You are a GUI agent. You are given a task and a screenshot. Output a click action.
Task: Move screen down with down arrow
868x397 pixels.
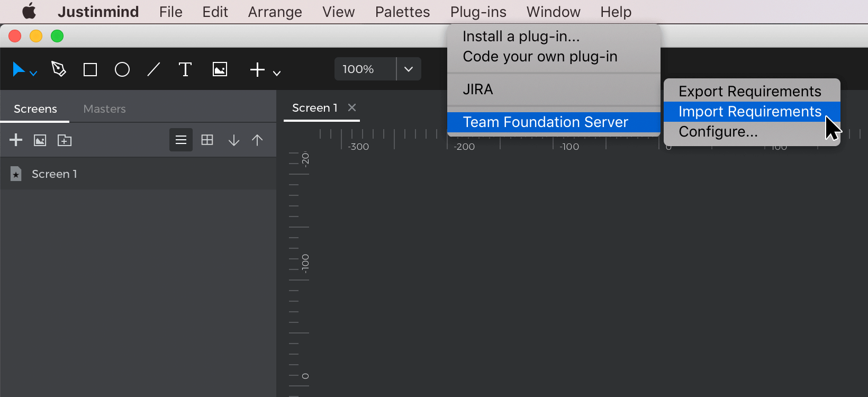pyautogui.click(x=234, y=140)
